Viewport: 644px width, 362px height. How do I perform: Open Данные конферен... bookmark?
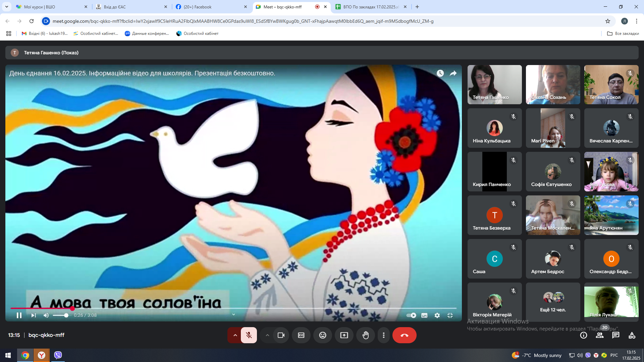pyautogui.click(x=147, y=34)
